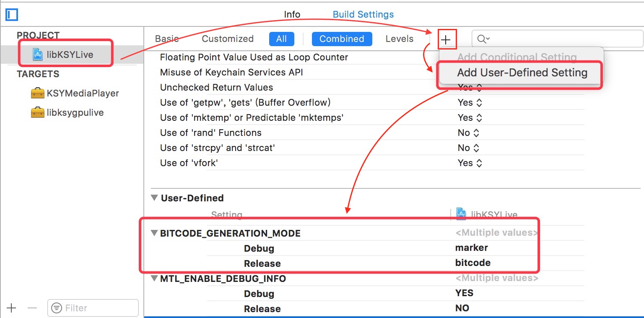Click the libksygpulive target toolbox icon
This screenshot has height=318, width=644.
38,112
